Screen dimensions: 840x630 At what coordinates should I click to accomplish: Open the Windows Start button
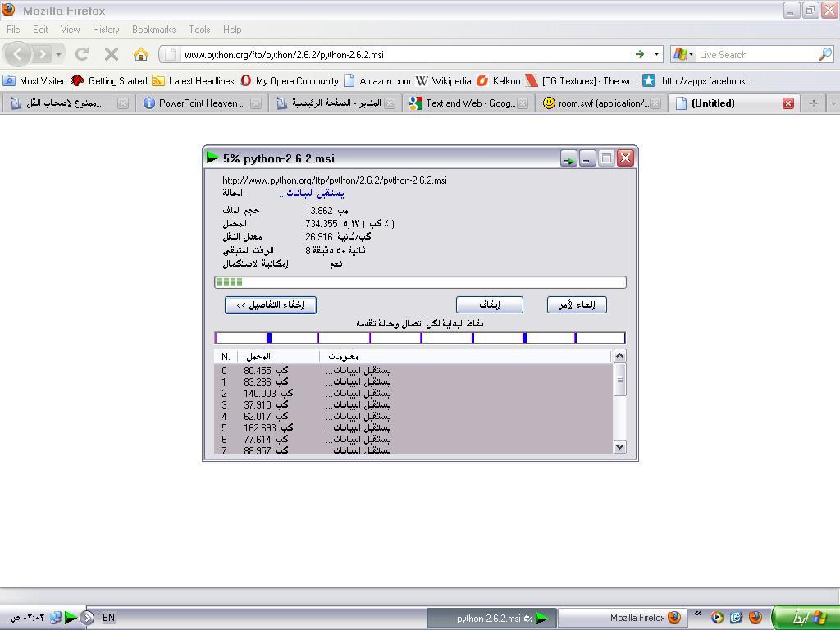click(806, 618)
